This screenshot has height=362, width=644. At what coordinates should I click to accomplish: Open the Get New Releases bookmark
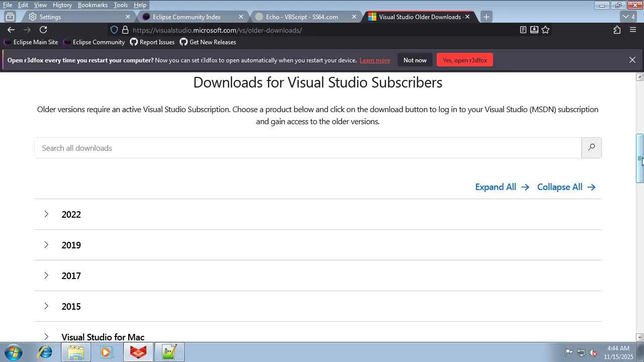(x=208, y=42)
